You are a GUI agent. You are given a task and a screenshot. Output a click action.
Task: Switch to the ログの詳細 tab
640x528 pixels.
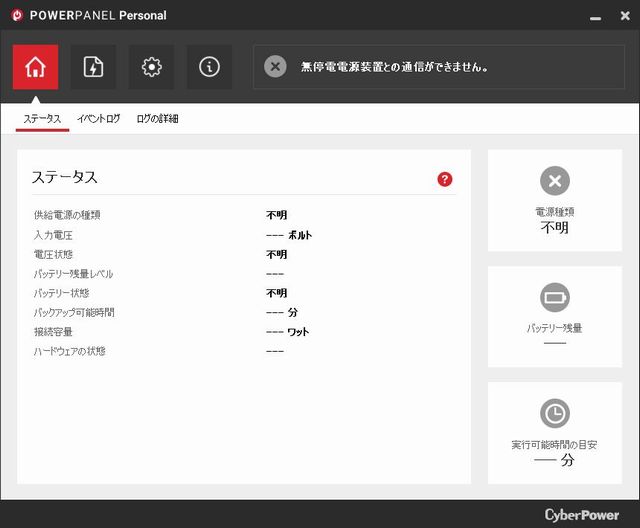(157, 119)
